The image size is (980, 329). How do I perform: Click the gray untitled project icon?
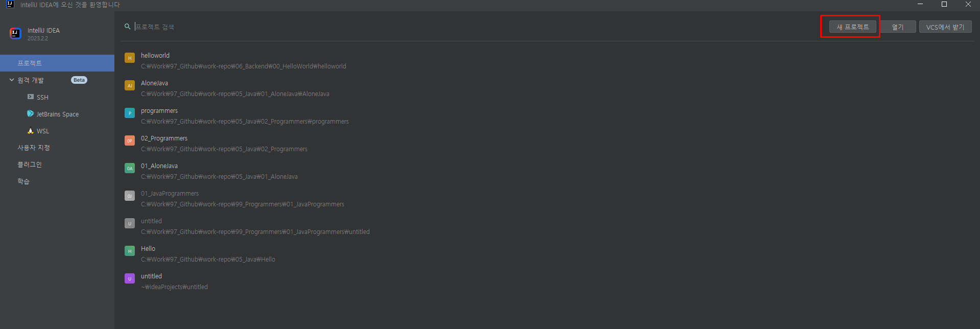130,223
